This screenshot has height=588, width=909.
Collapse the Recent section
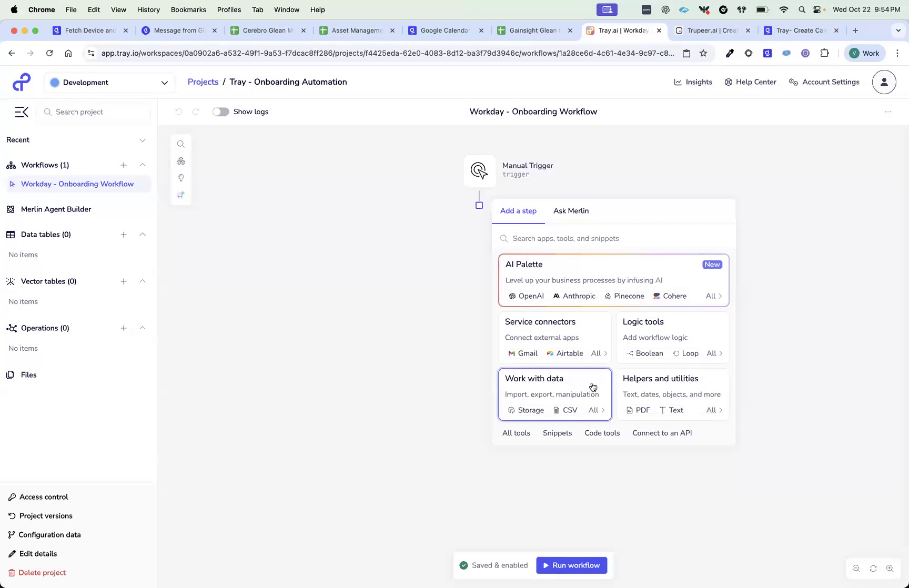point(143,140)
